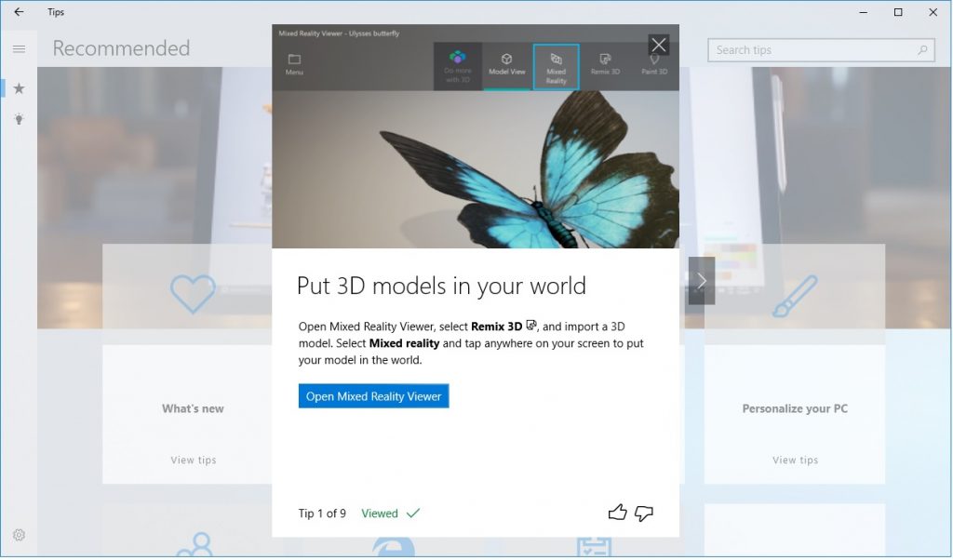Screen dimensions: 953x560
Task: Maximize the Tips window
Action: [898, 12]
